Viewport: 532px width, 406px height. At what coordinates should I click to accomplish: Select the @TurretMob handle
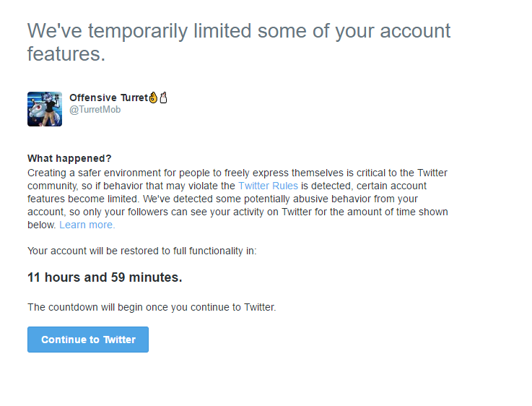click(x=95, y=110)
